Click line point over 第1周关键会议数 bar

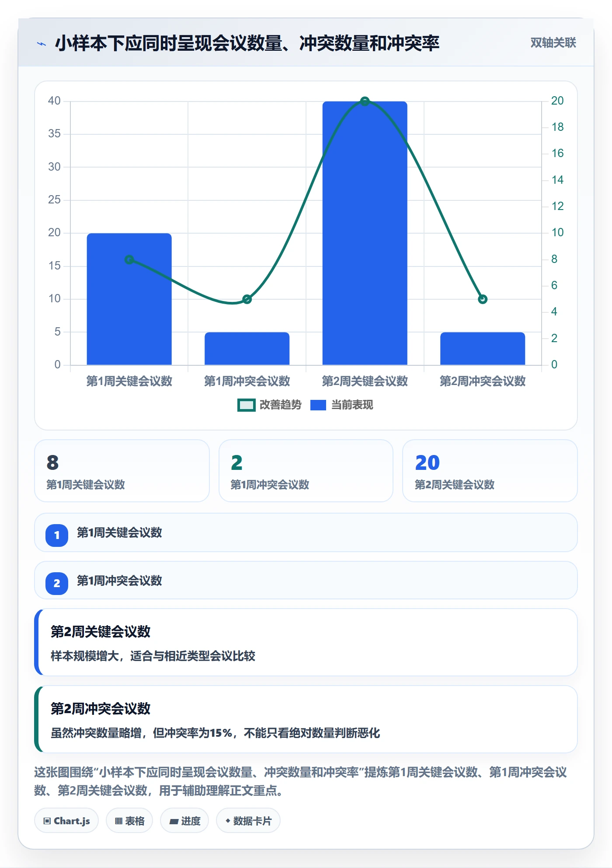coord(129,259)
